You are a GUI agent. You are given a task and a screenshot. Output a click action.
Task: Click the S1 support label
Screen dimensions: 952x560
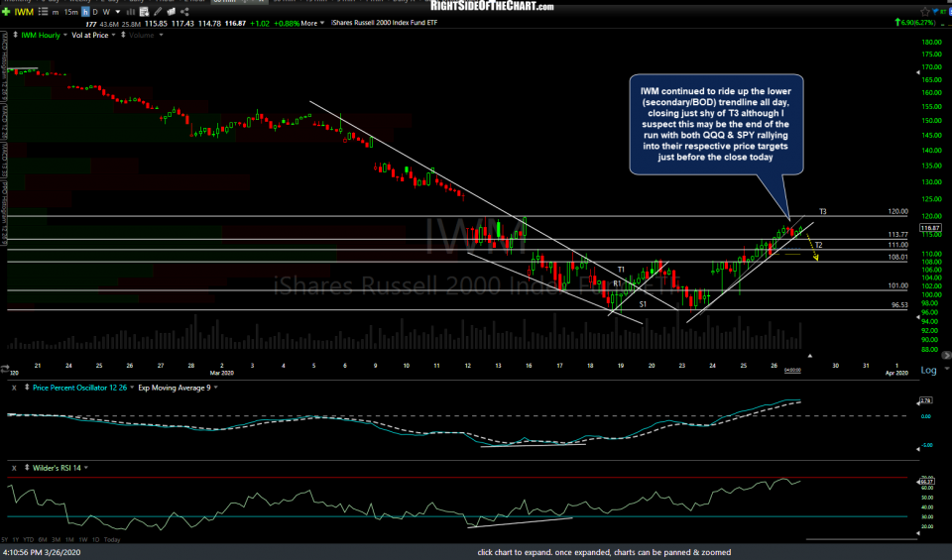pyautogui.click(x=643, y=304)
